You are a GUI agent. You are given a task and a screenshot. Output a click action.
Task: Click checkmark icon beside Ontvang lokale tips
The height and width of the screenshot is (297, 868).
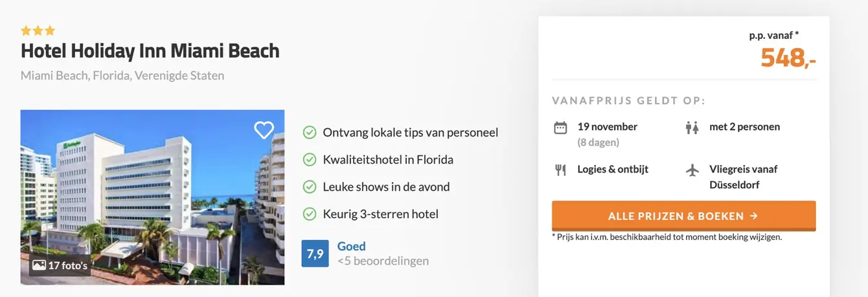[310, 133]
